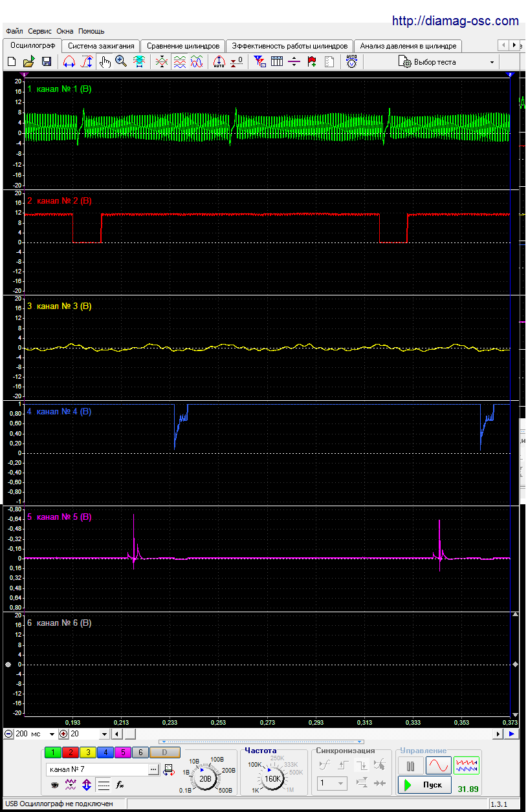Select the red sine wave display mode
The height and width of the screenshot is (812, 528).
click(437, 766)
